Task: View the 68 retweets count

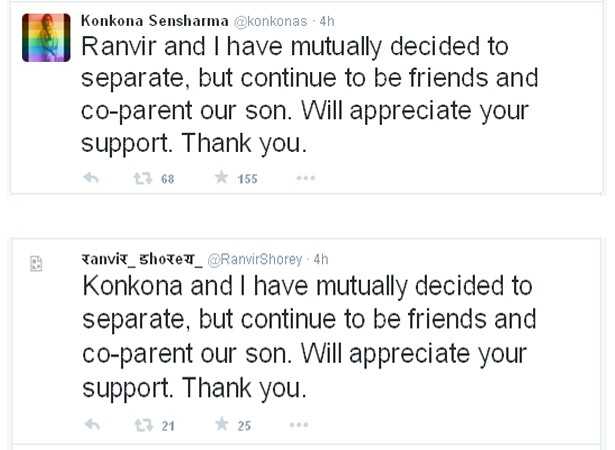Action: [x=167, y=180]
